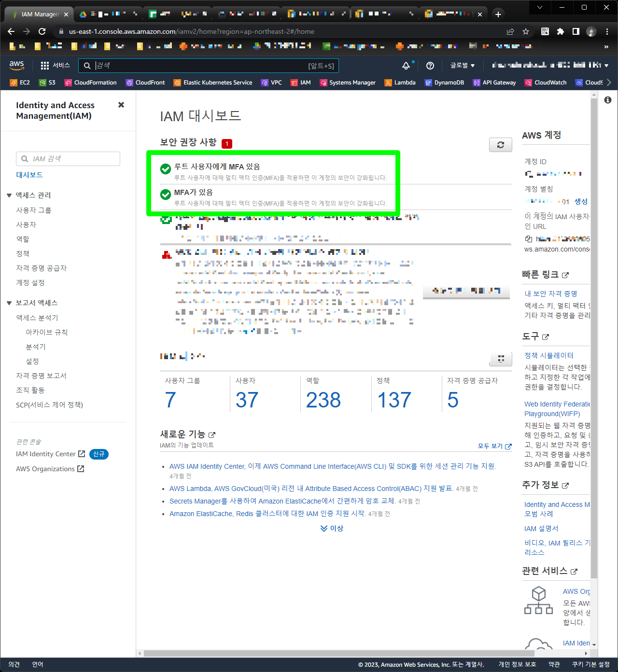Click the 37 users count

(247, 400)
